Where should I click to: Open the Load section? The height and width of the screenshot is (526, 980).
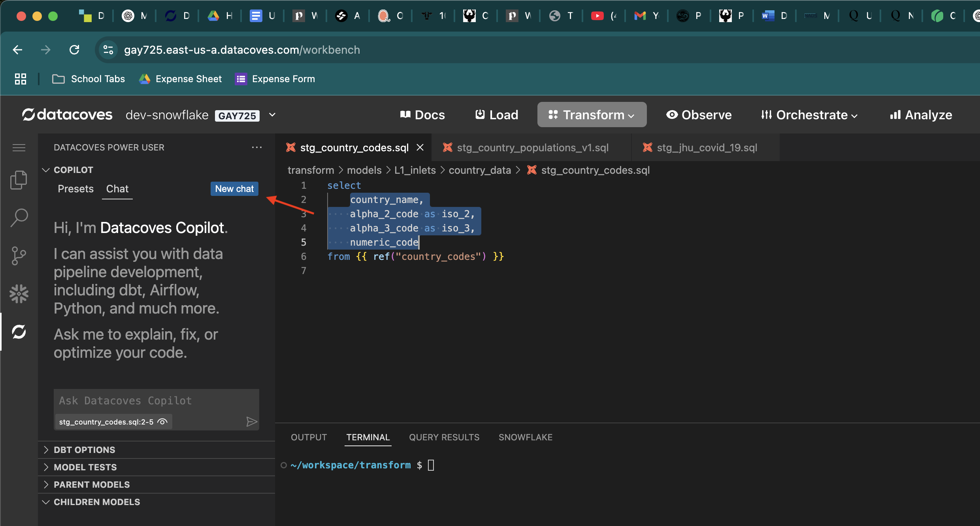pos(496,115)
